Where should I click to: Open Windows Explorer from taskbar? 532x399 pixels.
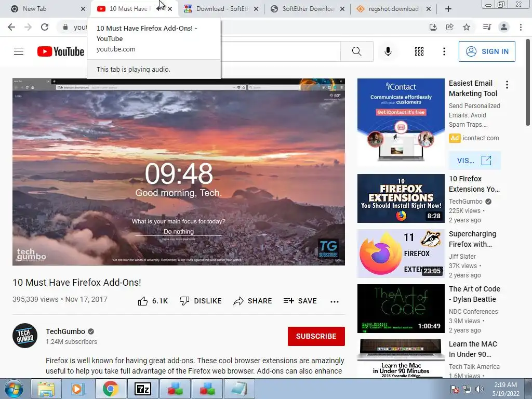point(46,389)
